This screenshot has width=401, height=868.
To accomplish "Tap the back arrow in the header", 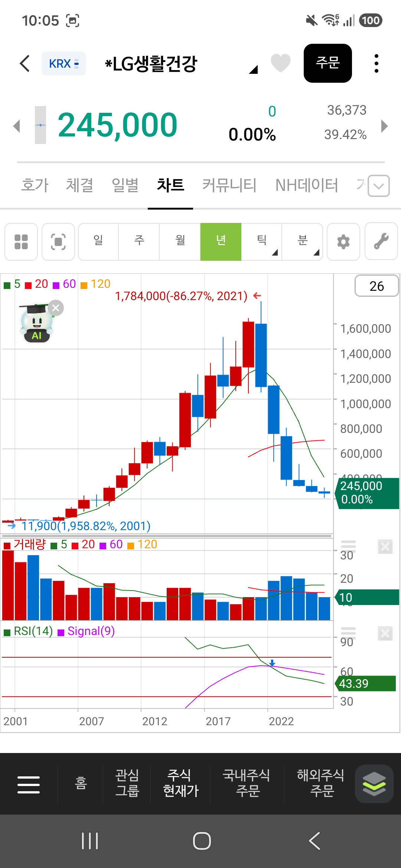I will pyautogui.click(x=25, y=63).
